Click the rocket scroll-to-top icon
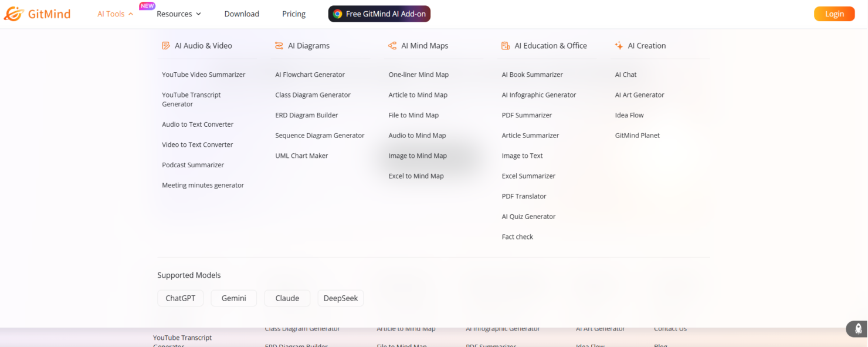The height and width of the screenshot is (347, 868). pos(858,329)
